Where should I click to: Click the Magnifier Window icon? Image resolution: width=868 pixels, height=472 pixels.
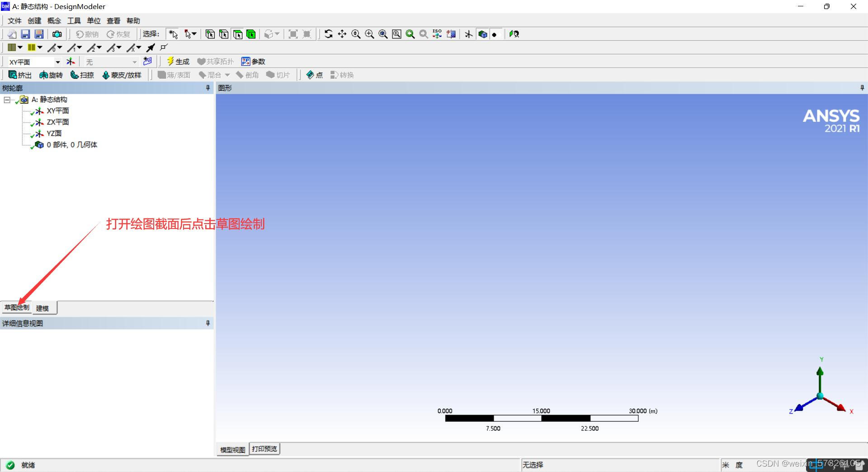pyautogui.click(x=396, y=34)
